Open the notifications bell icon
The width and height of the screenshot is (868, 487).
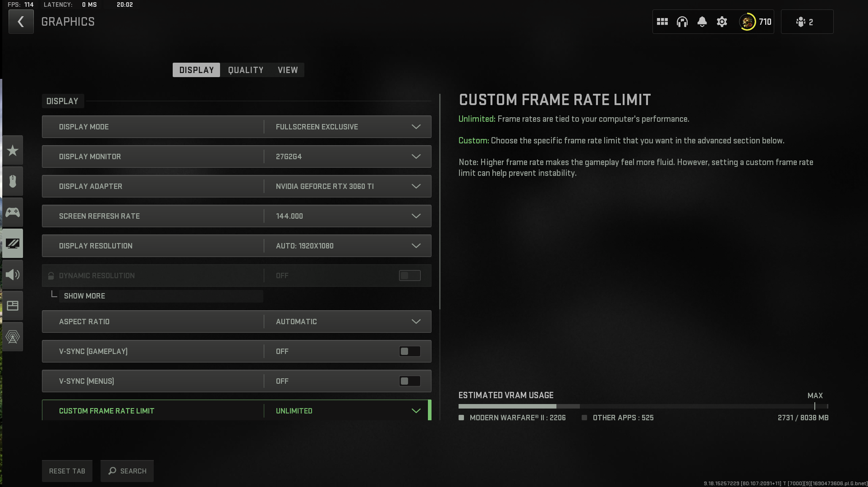702,22
